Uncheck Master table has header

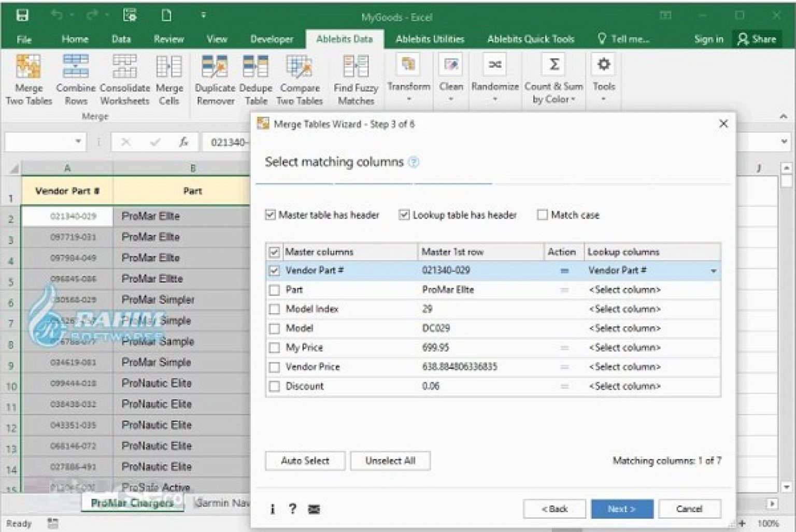tap(270, 214)
